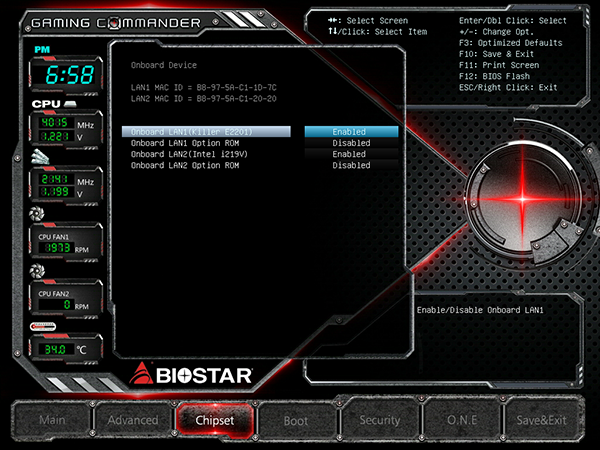Click the Onboard Device heading
This screenshot has width=600, height=450.
pyautogui.click(x=164, y=65)
